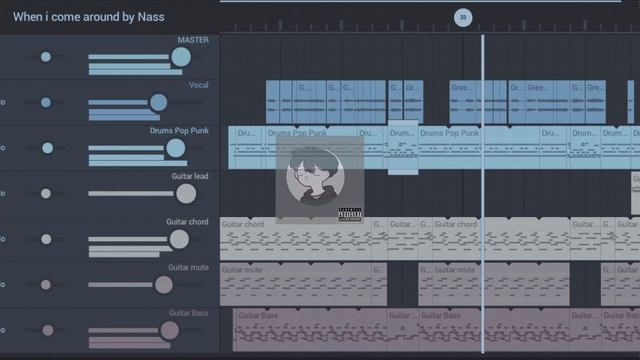
Task: Click the playhead position marker showing 33
Action: coord(463,18)
